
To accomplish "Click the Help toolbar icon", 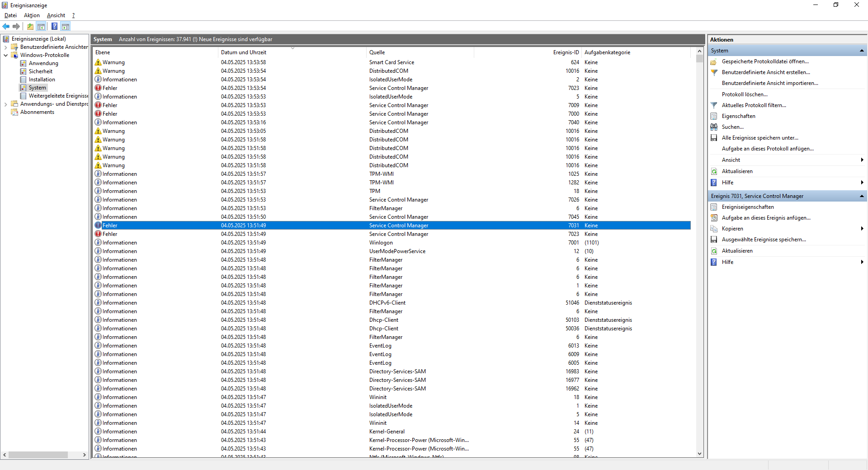I will point(54,26).
